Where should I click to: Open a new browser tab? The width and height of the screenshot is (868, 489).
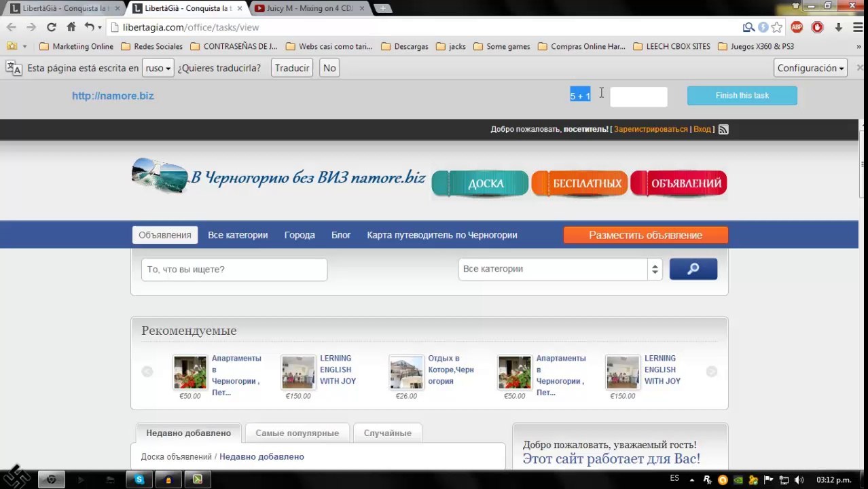(383, 8)
